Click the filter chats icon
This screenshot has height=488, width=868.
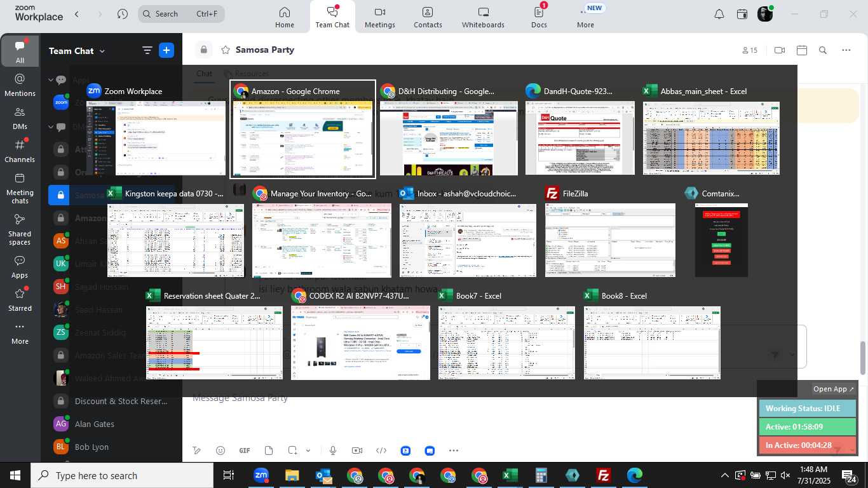click(147, 51)
